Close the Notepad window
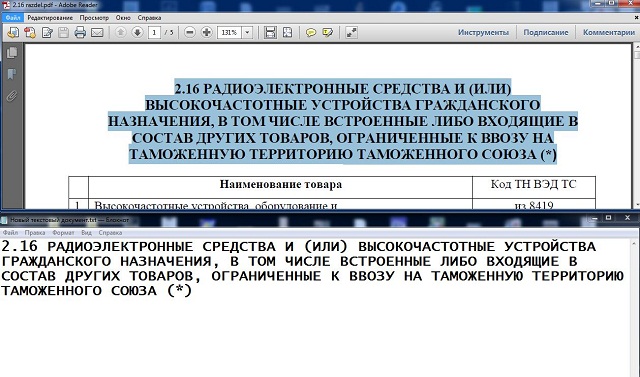 pyautogui.click(x=627, y=218)
